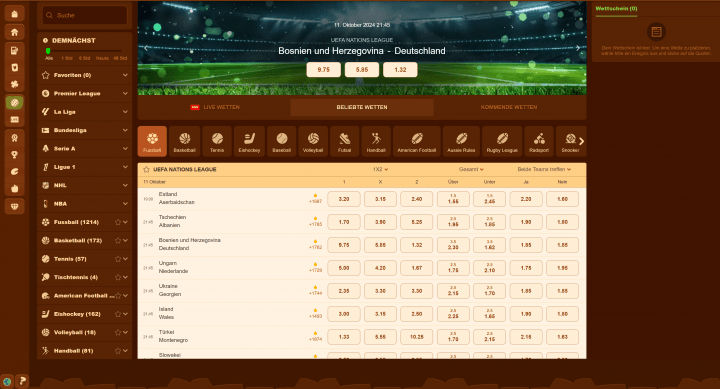The image size is (720, 389).
Task: Toggle favorite star for Fussball (1214)
Action: coord(118,222)
